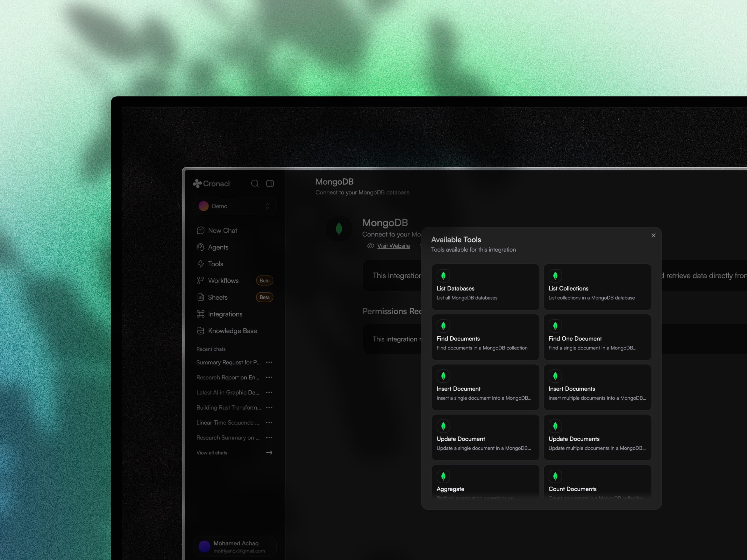Image resolution: width=747 pixels, height=560 pixels.
Task: Click leaf icon on Find One Document card
Action: pos(555,326)
